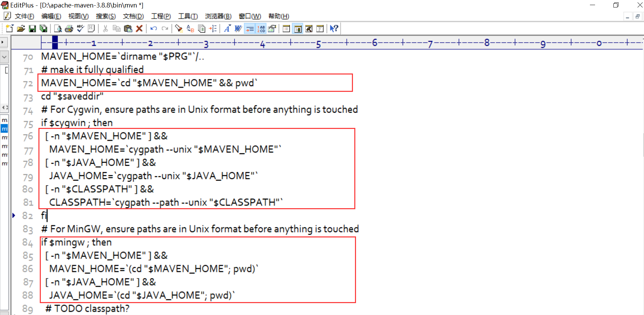This screenshot has width=644, height=315.
Task: Open Find with the flashlight icon
Action: [x=179, y=29]
